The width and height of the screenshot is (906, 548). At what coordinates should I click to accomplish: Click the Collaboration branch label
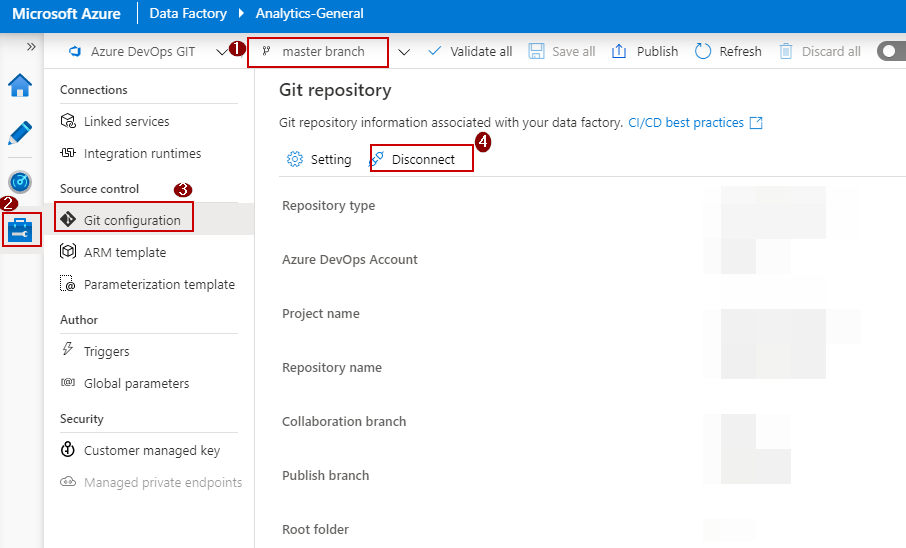344,421
